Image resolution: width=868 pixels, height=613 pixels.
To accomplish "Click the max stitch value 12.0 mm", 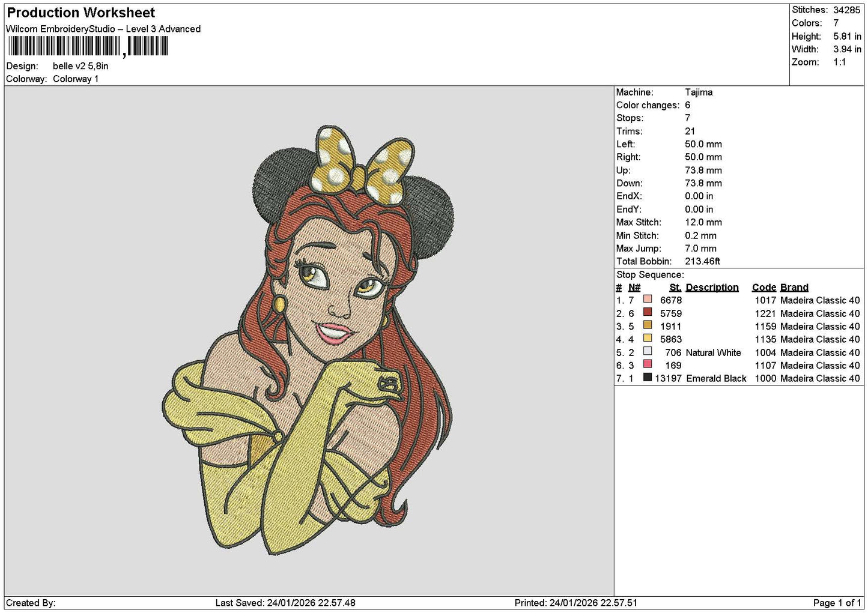I will click(703, 222).
